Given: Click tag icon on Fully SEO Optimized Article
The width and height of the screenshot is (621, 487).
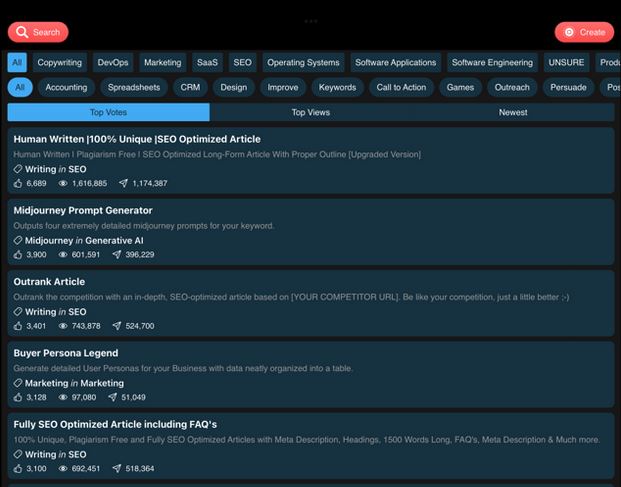Looking at the screenshot, I should [x=18, y=454].
